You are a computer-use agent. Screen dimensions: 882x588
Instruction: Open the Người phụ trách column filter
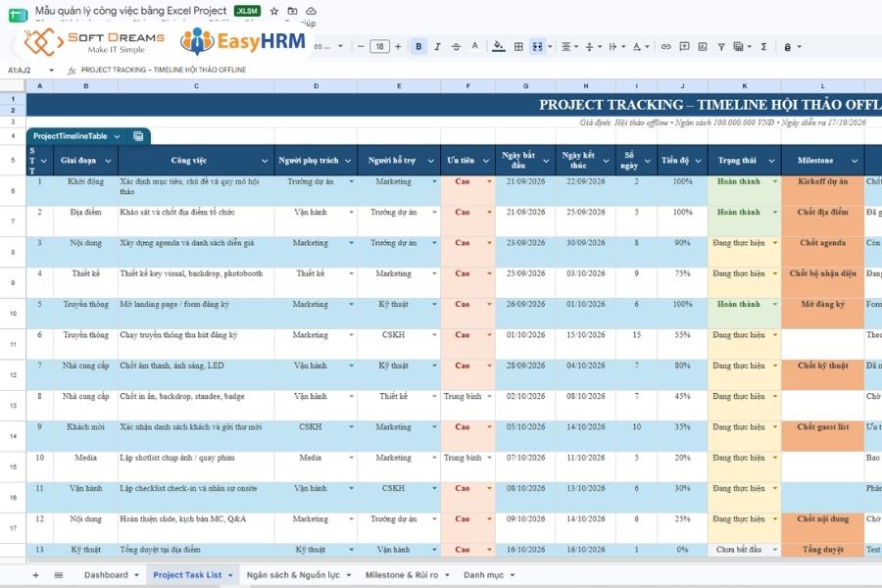point(348,161)
